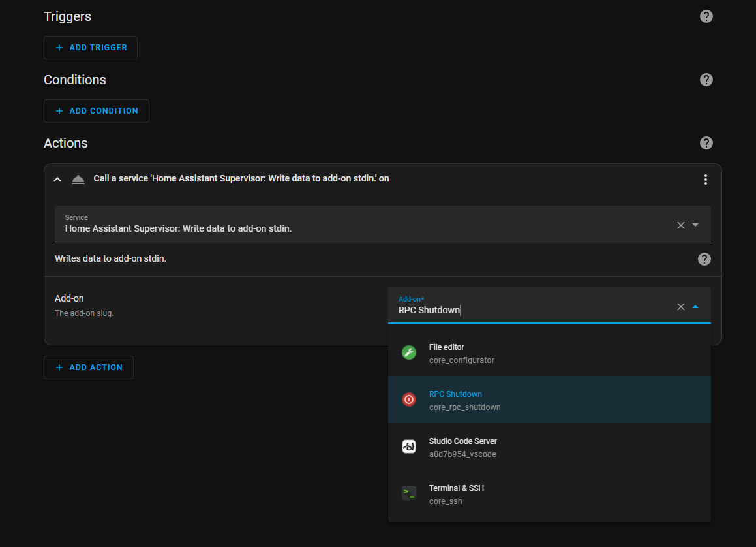Click the Terminal & SSH add-on icon
The width and height of the screenshot is (756, 547).
[x=409, y=493]
